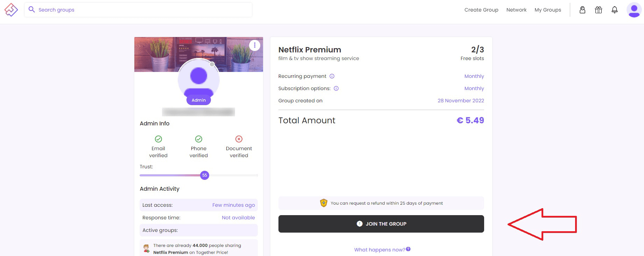Click the mascot icon in sharing notice
The image size is (644, 256).
point(146,249)
